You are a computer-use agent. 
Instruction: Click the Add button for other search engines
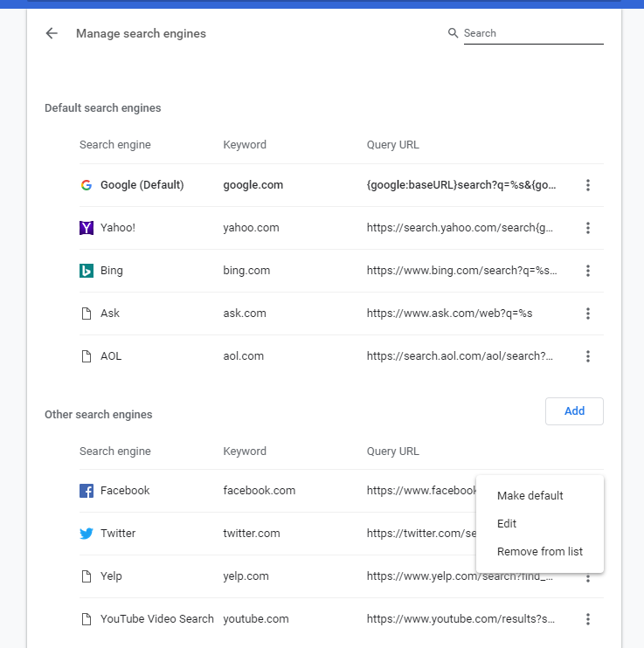[574, 411]
